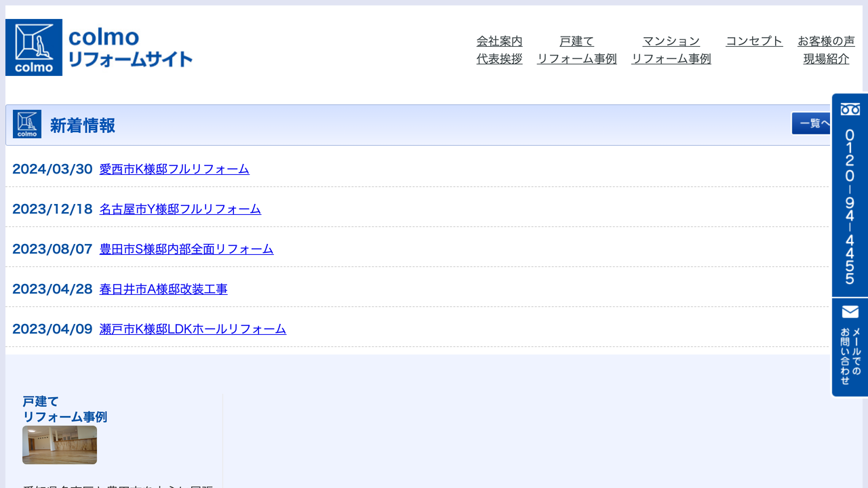Open the メールでのお問い合わせ mail button
The height and width of the screenshot is (488, 868).
click(850, 348)
